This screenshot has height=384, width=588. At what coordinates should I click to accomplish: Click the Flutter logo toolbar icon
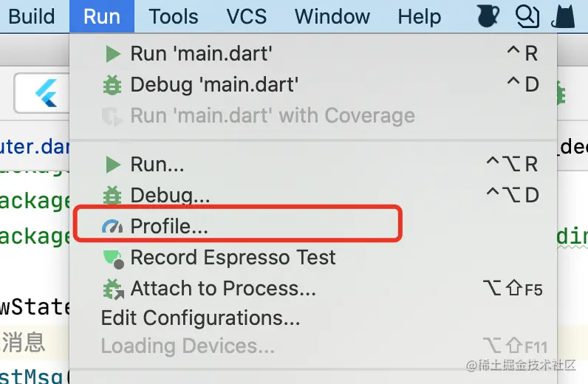[x=44, y=95]
